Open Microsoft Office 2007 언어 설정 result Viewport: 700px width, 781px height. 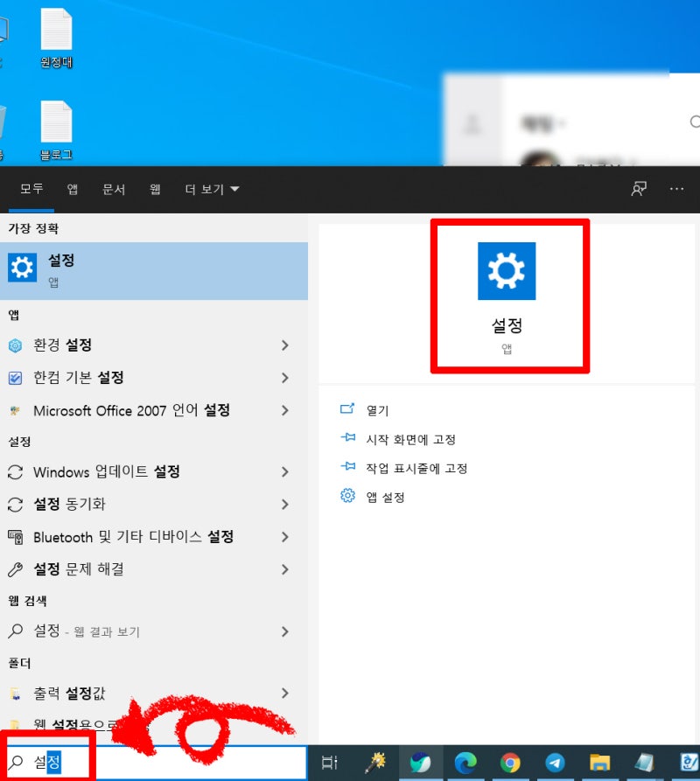pos(153,410)
